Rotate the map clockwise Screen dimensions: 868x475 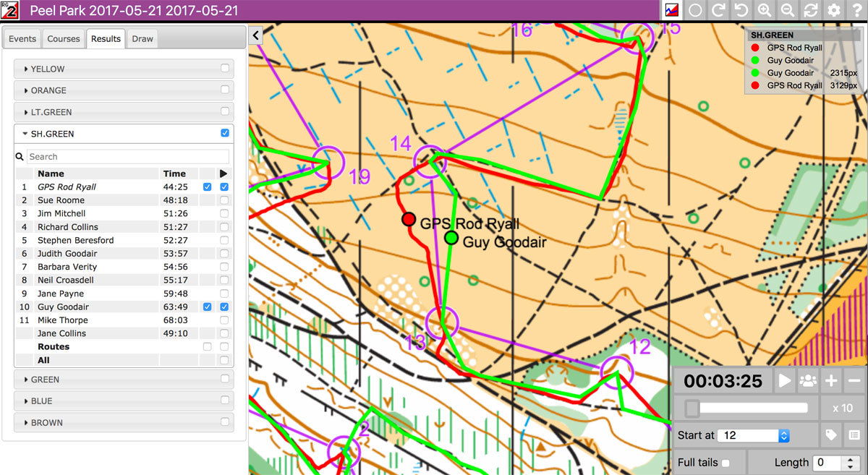point(718,10)
